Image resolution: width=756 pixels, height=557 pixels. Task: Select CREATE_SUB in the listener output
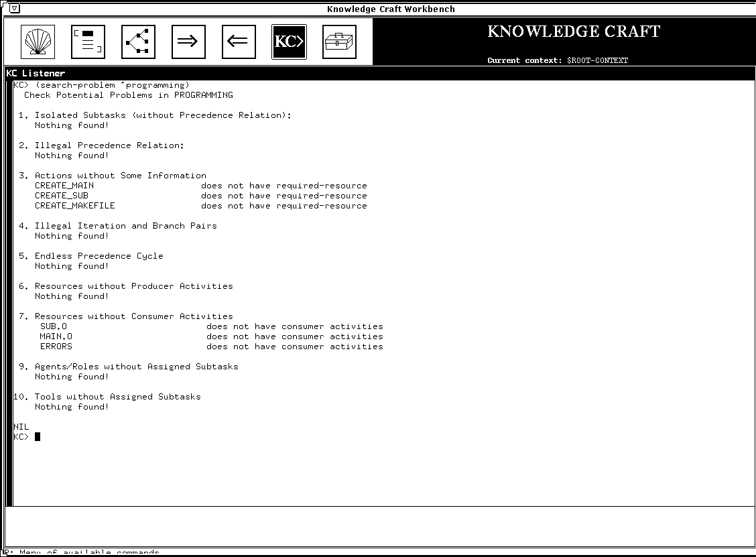point(62,196)
